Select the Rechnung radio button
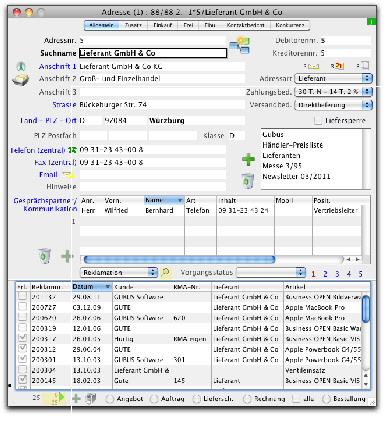 tap(247, 399)
